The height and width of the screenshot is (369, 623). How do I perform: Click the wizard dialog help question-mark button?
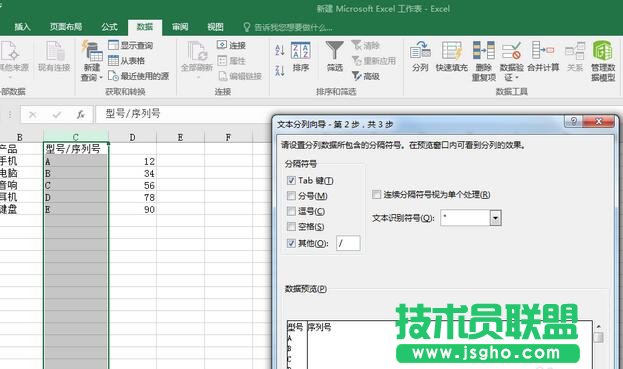point(573,121)
